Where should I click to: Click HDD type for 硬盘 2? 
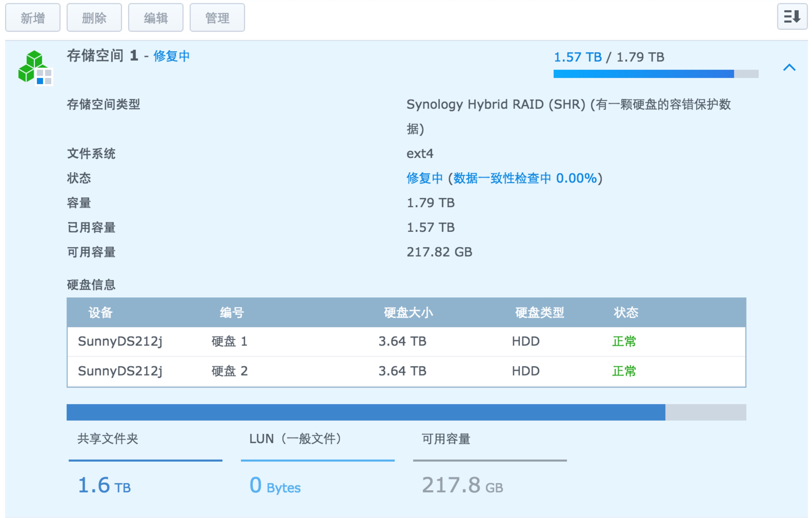coord(526,371)
